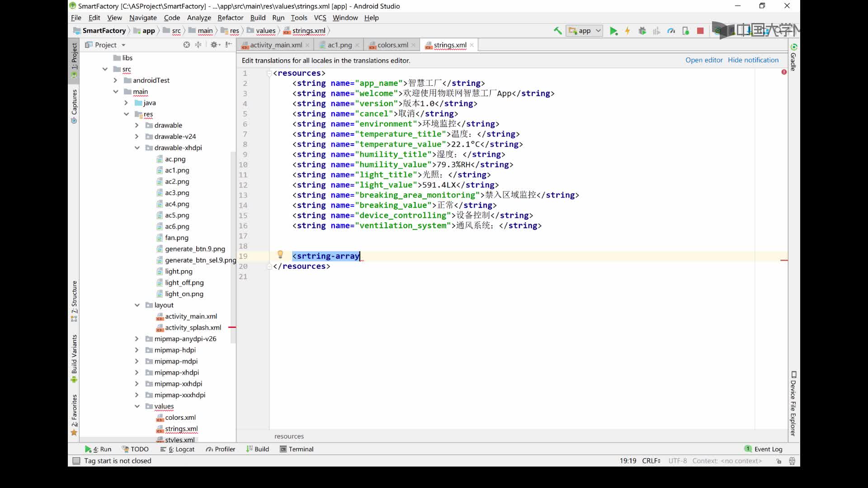Expand the drawable folder
This screenshot has width=868, height=488.
[x=137, y=125]
